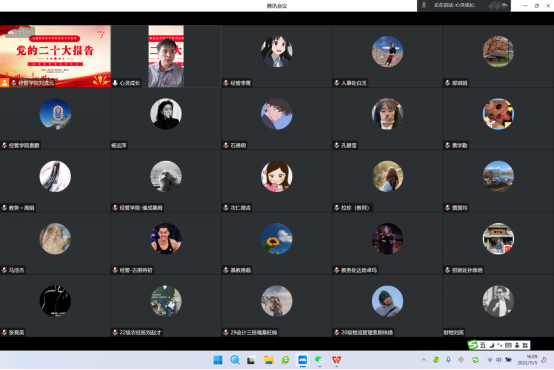
Task: Click the reply arrow icon in top bar
Action: click(x=505, y=5)
